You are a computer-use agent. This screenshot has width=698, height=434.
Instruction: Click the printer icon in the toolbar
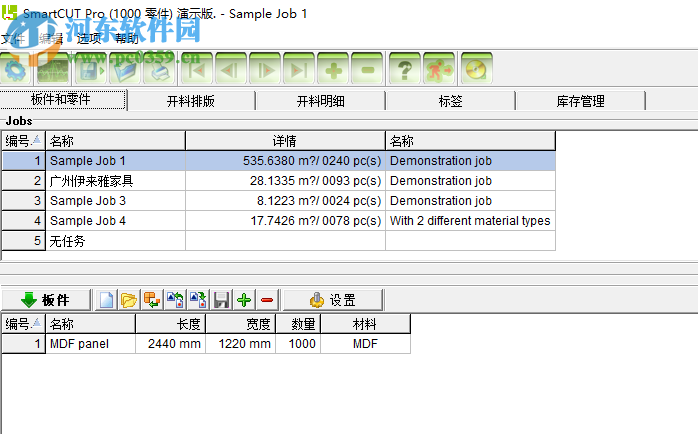[x=158, y=69]
